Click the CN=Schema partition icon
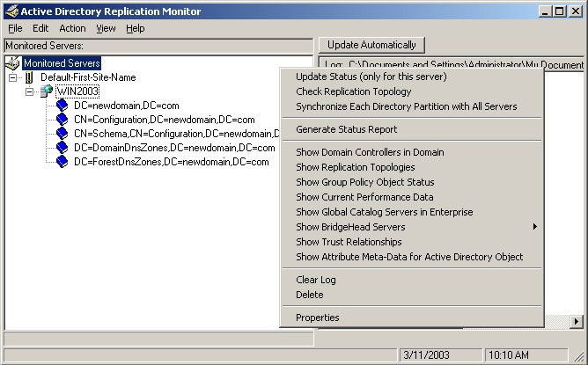 [x=62, y=134]
